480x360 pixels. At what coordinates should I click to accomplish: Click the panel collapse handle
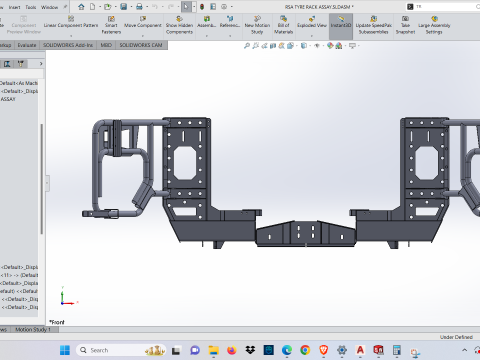[x=47, y=183]
